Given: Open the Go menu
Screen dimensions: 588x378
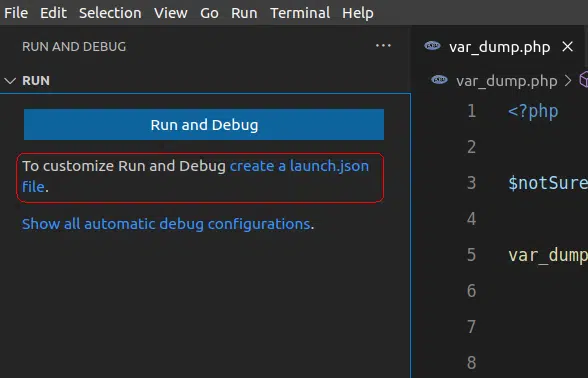Looking at the screenshot, I should (209, 13).
